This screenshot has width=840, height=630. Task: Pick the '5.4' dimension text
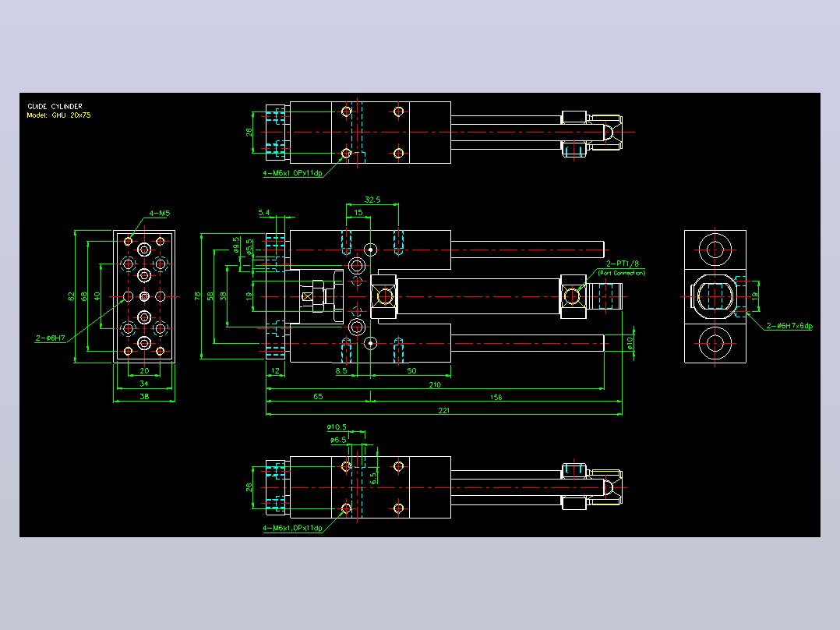coord(263,212)
